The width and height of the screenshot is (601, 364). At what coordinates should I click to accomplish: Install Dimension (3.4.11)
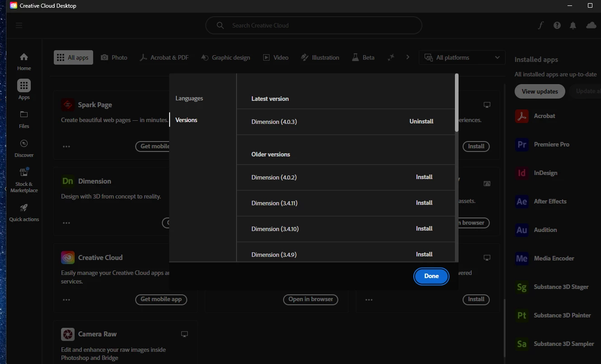pyautogui.click(x=424, y=203)
